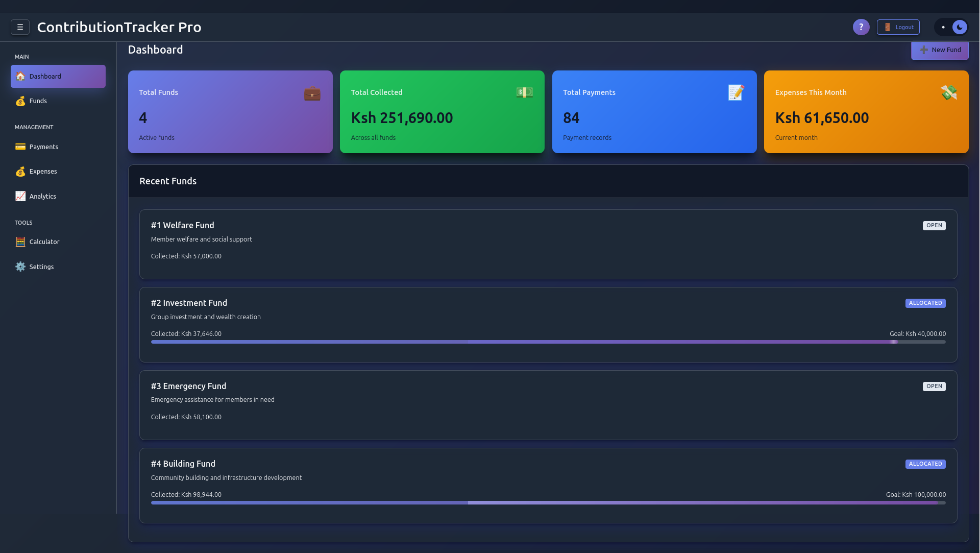Viewport: 980px width, 553px height.
Task: Click the Payments card icon
Action: 20,147
